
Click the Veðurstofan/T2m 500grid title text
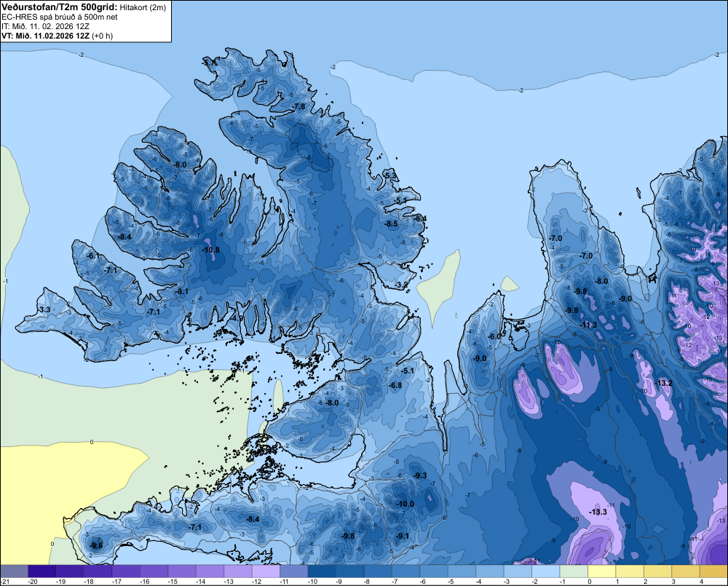[x=59, y=7]
